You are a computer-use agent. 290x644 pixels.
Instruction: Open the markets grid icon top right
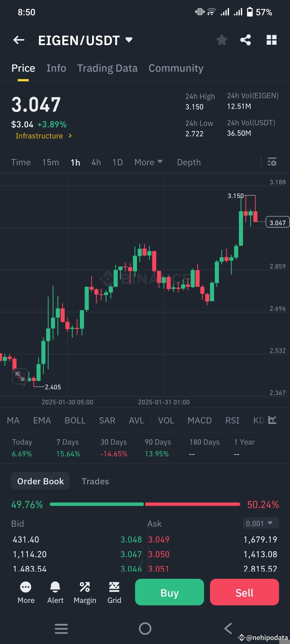[272, 40]
